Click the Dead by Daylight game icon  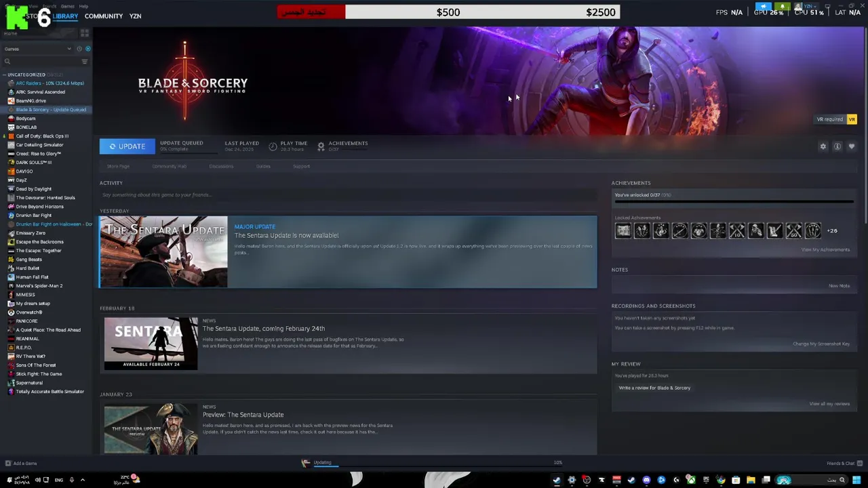click(11, 189)
